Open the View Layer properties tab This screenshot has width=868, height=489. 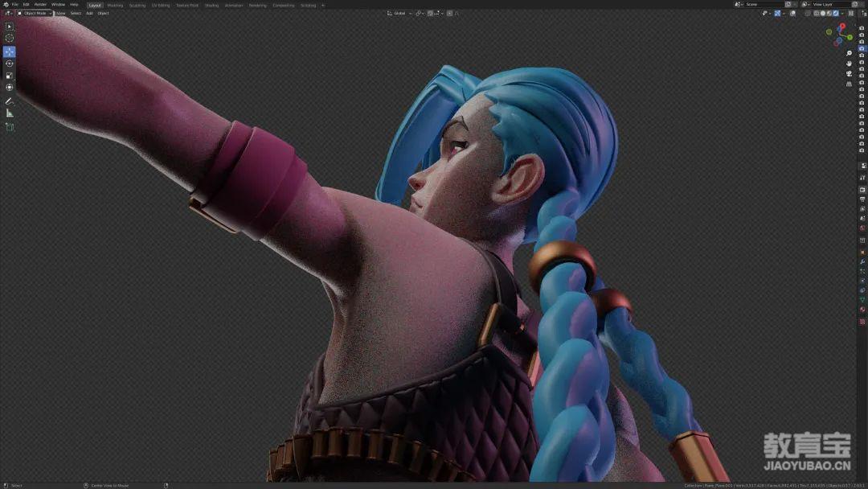(862, 209)
